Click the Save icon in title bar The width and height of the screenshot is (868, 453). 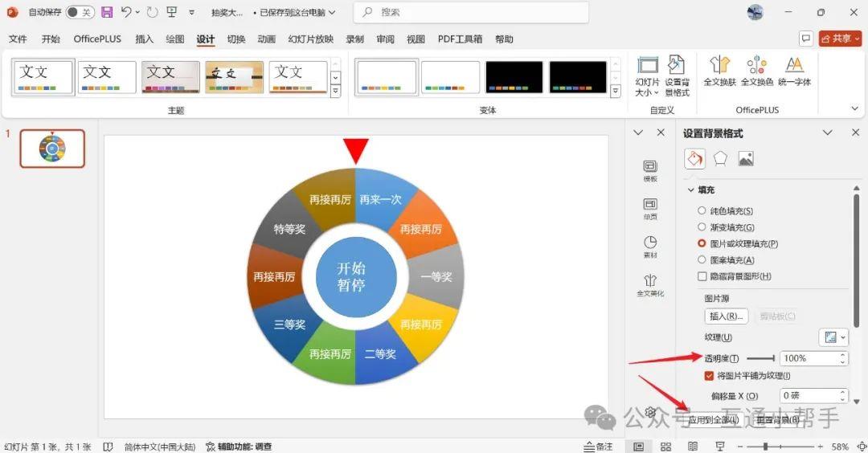point(108,11)
